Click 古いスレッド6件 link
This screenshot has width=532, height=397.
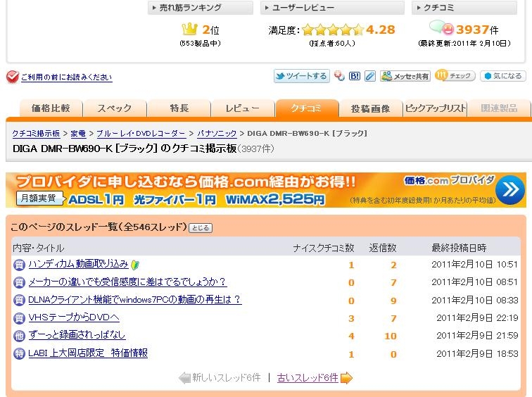[308, 377]
